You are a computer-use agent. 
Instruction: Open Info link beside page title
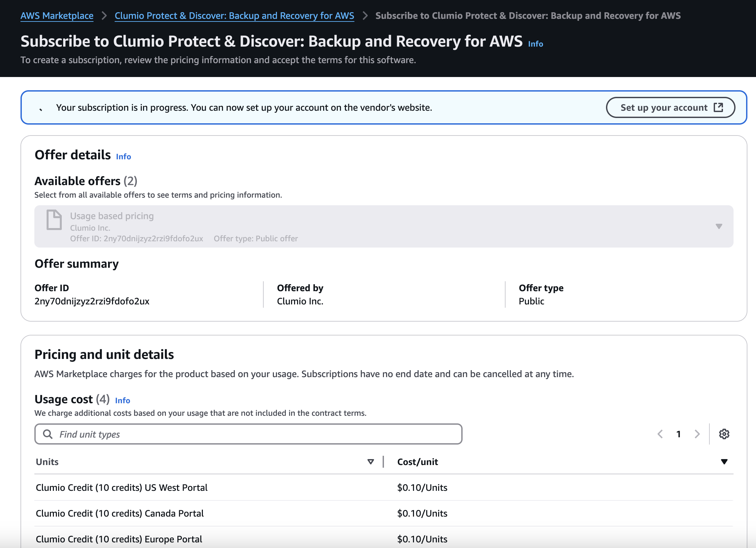[x=535, y=44]
